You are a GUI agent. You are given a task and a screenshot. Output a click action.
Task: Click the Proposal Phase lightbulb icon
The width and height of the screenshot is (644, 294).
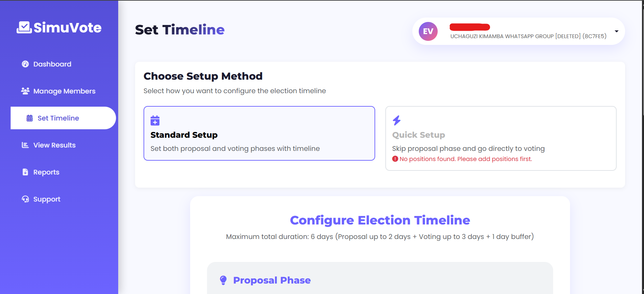[x=224, y=280]
